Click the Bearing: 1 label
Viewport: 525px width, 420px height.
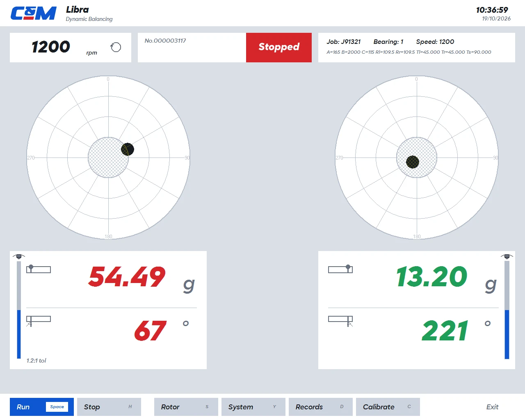(388, 42)
